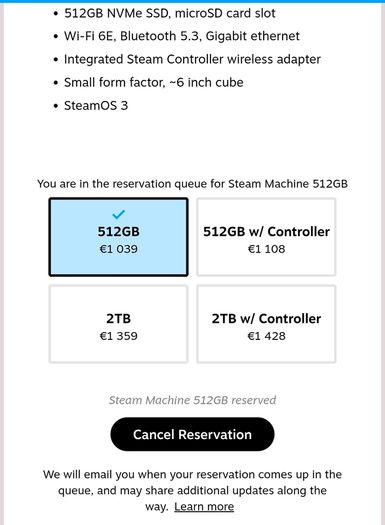This screenshot has height=525, width=385.
Task: Click the €1 108 price label
Action: coord(266,249)
